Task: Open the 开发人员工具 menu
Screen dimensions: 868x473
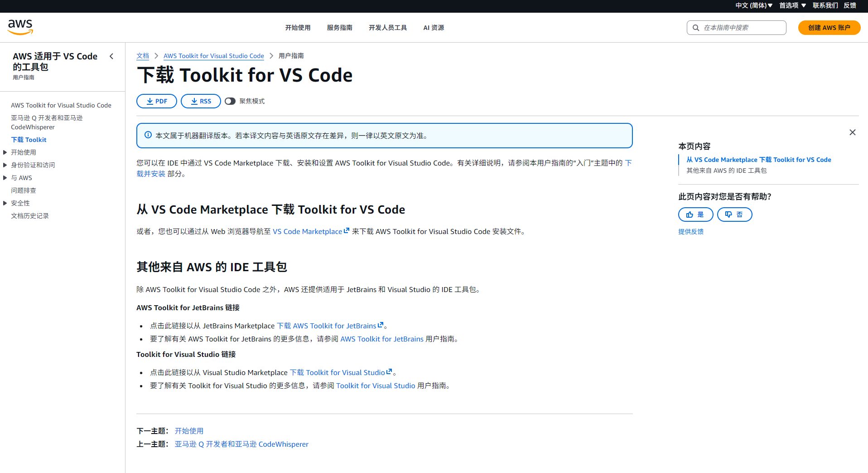Action: pyautogui.click(x=387, y=28)
